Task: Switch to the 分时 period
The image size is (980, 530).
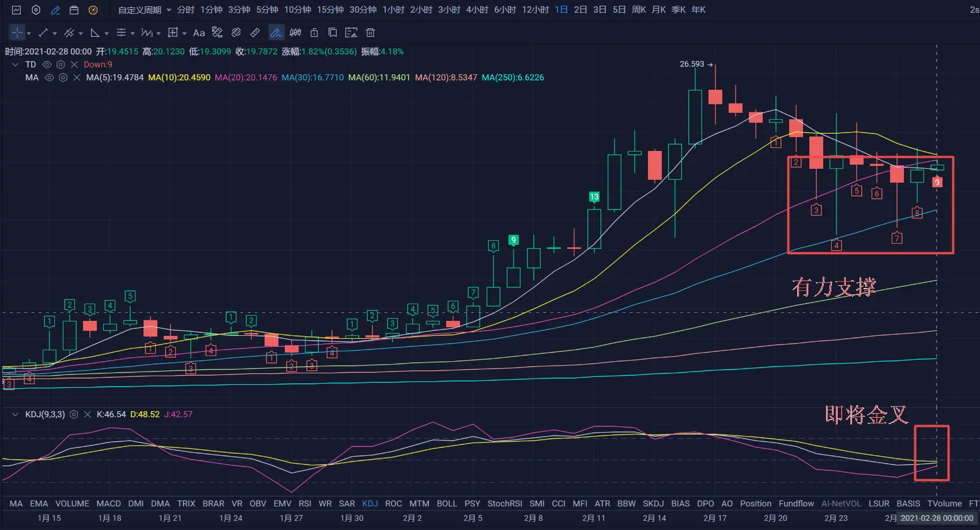Action: [186, 10]
